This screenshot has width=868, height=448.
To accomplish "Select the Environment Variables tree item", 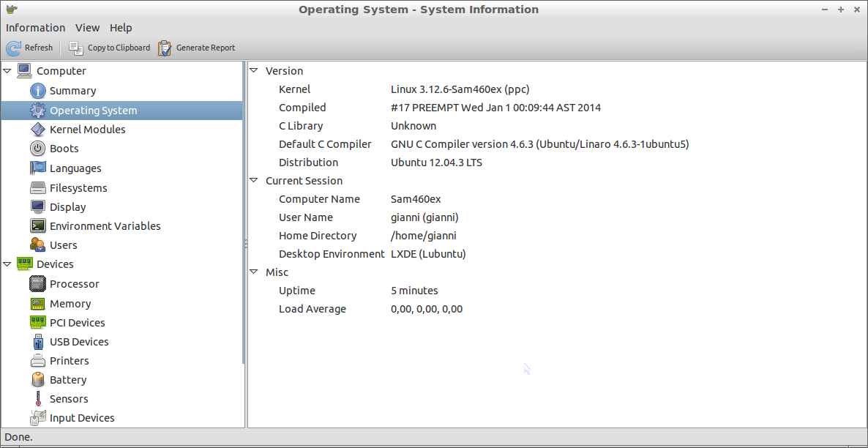I will [105, 226].
